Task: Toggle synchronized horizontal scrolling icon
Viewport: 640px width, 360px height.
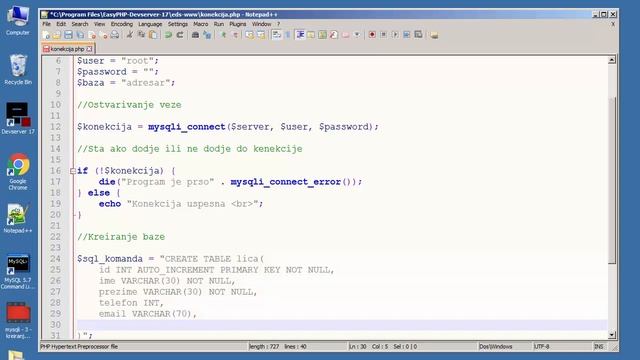Action: click(261, 35)
